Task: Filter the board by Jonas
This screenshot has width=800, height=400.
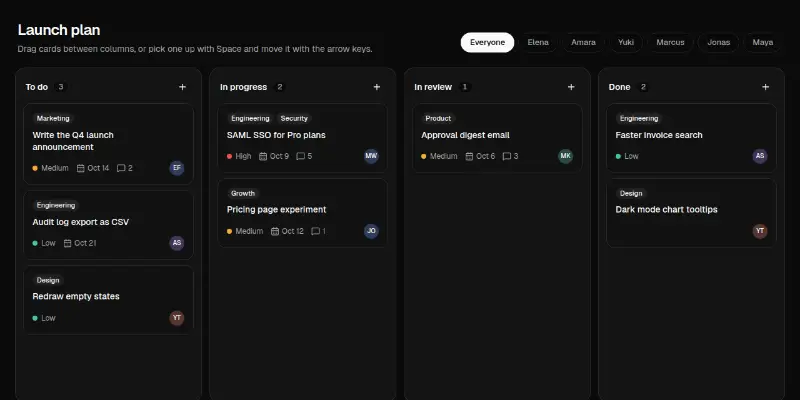Action: point(718,42)
